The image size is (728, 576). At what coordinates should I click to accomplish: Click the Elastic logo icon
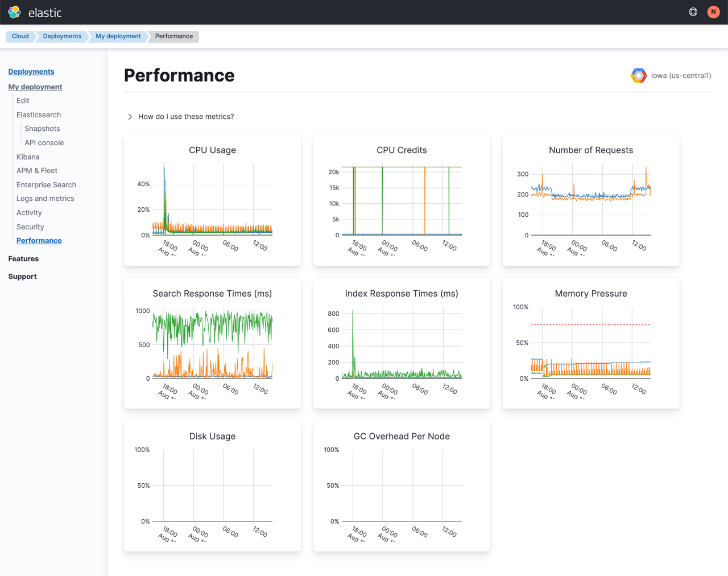[14, 12]
